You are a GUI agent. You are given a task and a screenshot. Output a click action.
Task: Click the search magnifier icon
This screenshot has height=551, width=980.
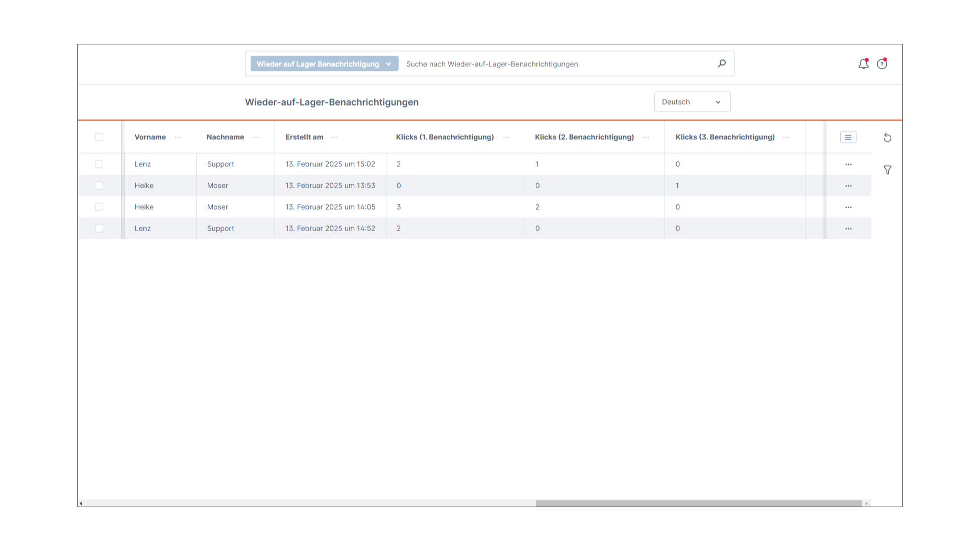[x=722, y=64]
